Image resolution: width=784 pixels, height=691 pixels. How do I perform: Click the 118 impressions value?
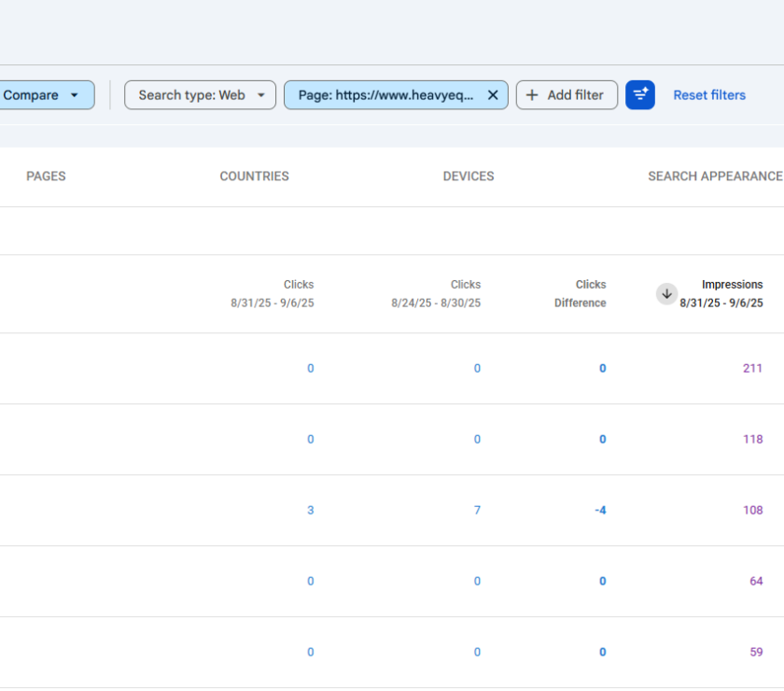(x=752, y=439)
